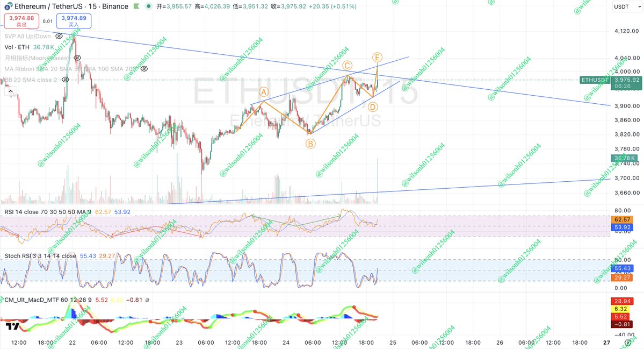Toggle visibility of Moon Phases indicator

(77, 58)
